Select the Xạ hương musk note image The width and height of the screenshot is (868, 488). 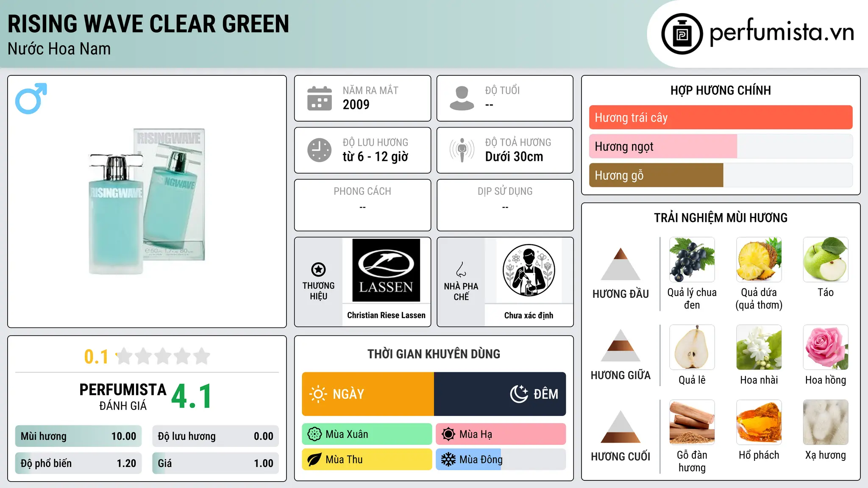tap(826, 422)
